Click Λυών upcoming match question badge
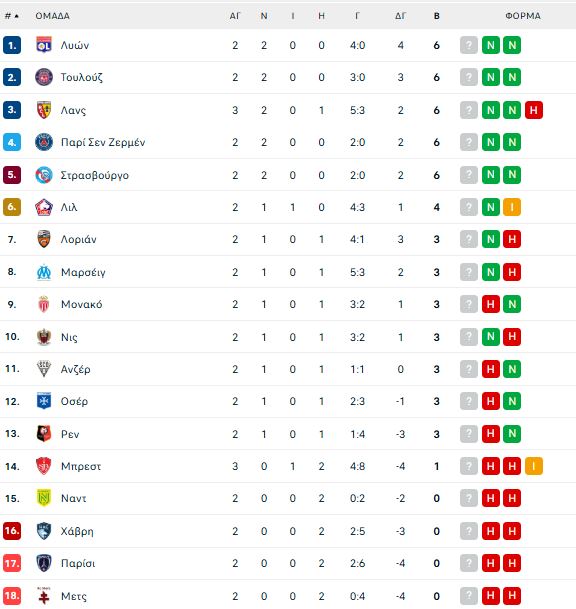This screenshot has height=609, width=576. click(x=469, y=45)
